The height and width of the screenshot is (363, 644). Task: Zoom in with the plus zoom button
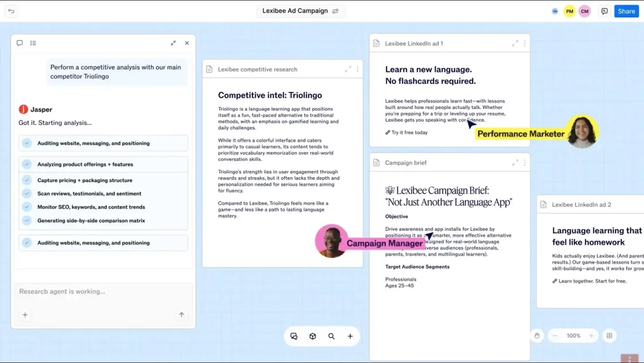591,336
